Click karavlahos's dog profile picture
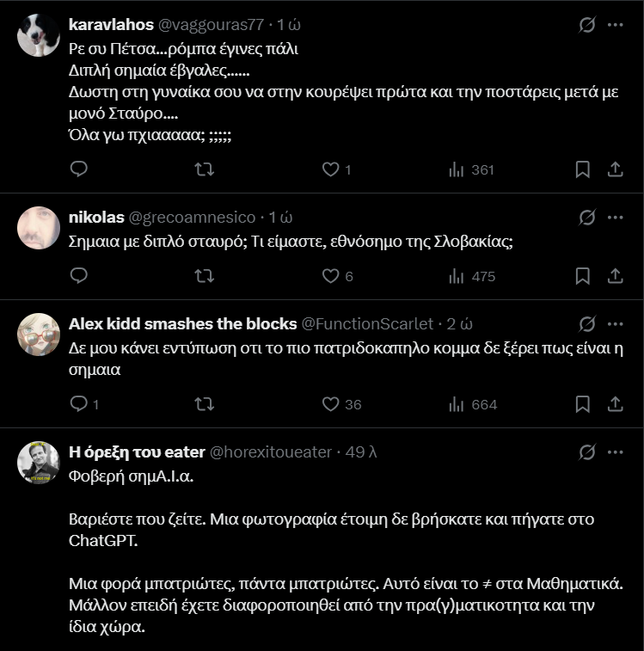Viewport: 644px width, 651px height. [39, 35]
